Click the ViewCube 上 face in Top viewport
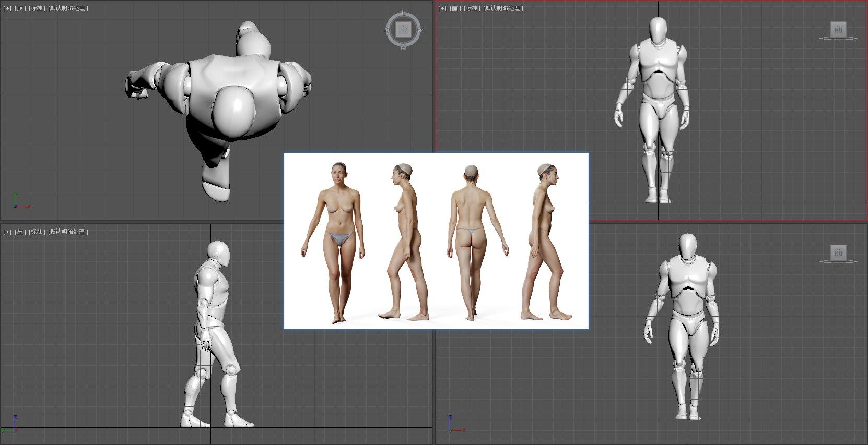Viewport: 868px width, 445px height. click(x=403, y=30)
